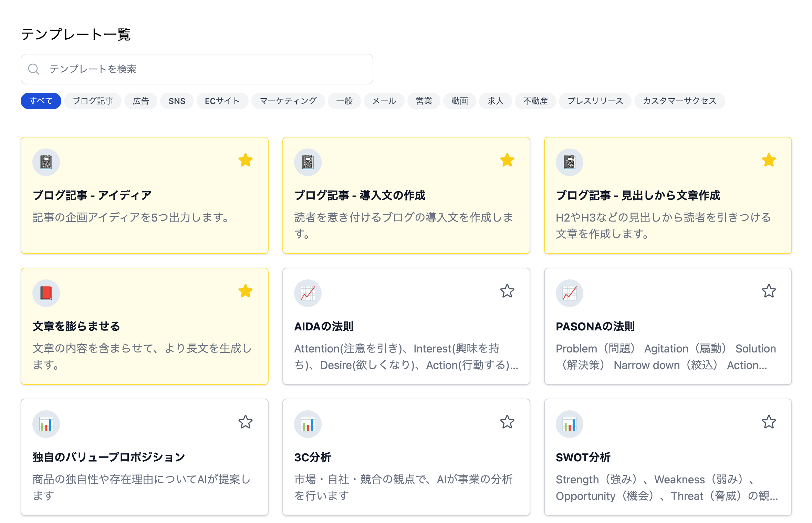812x523 pixels.
Task: Click bar chart icon on SWOT分析 card
Action: point(569,424)
